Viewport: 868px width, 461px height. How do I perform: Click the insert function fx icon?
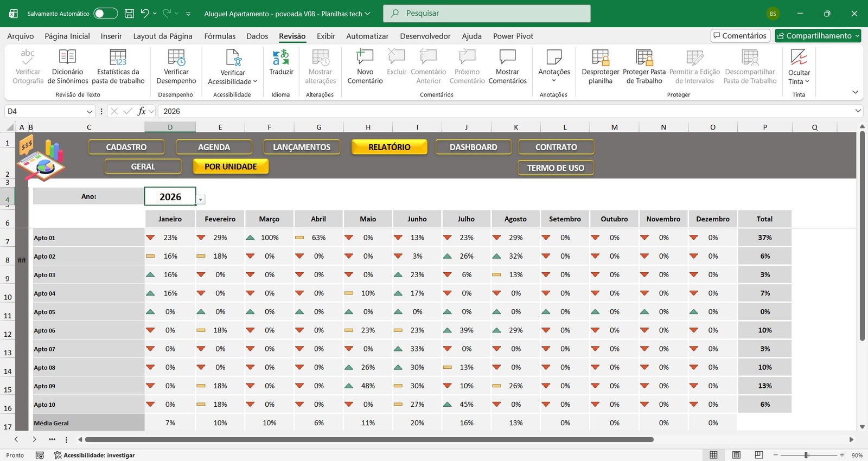click(x=142, y=111)
